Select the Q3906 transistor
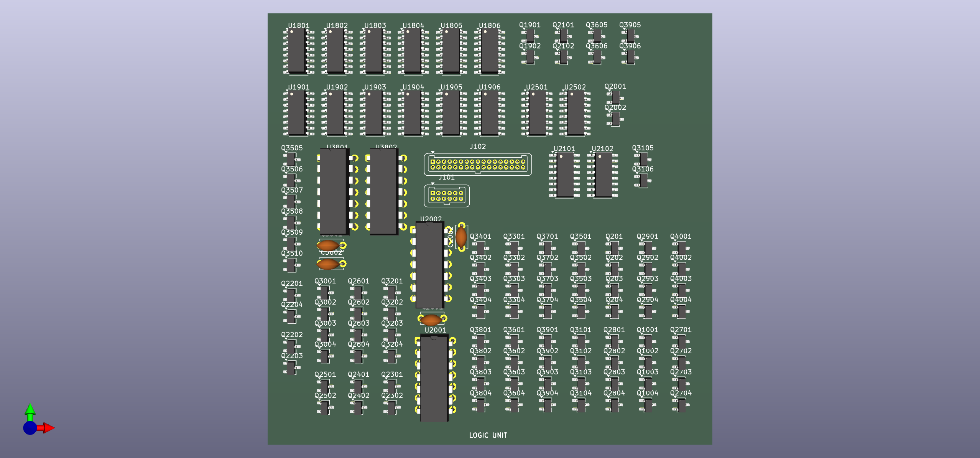 click(630, 57)
